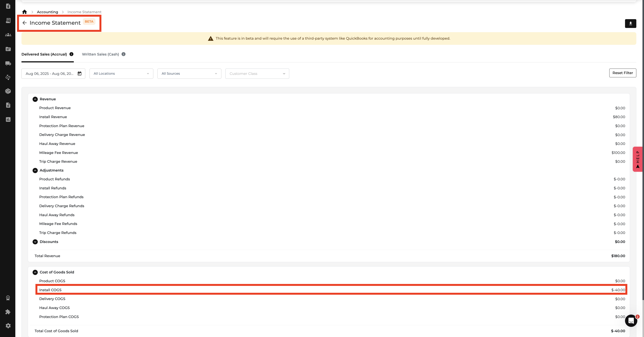Open the date range calendar icon
The image size is (644, 337).
(x=80, y=74)
